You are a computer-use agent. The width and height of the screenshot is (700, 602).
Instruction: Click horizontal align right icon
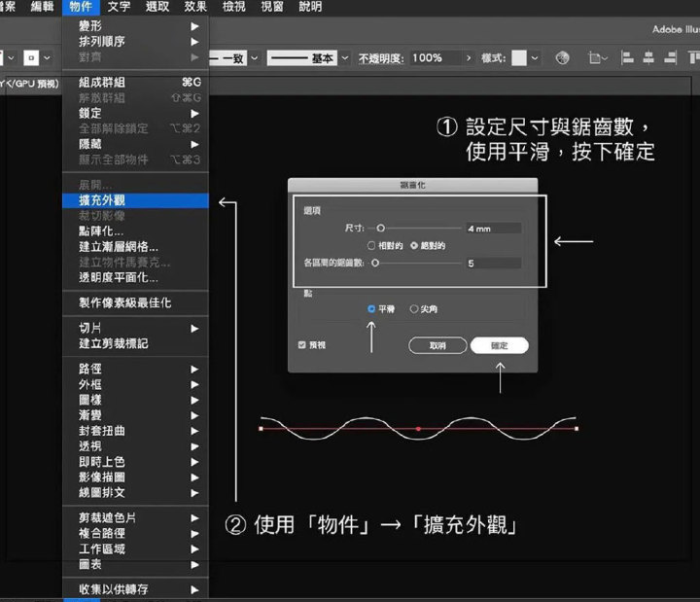point(670,57)
